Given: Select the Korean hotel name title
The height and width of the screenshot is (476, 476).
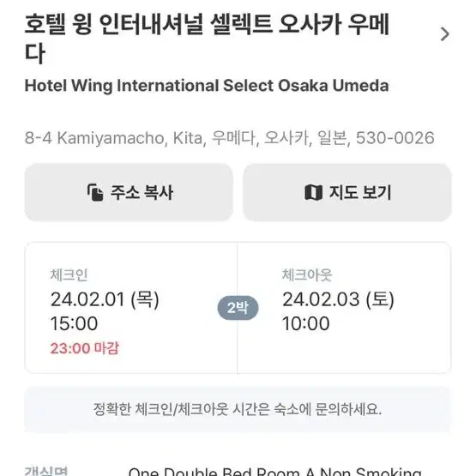Looking at the screenshot, I should [x=207, y=39].
